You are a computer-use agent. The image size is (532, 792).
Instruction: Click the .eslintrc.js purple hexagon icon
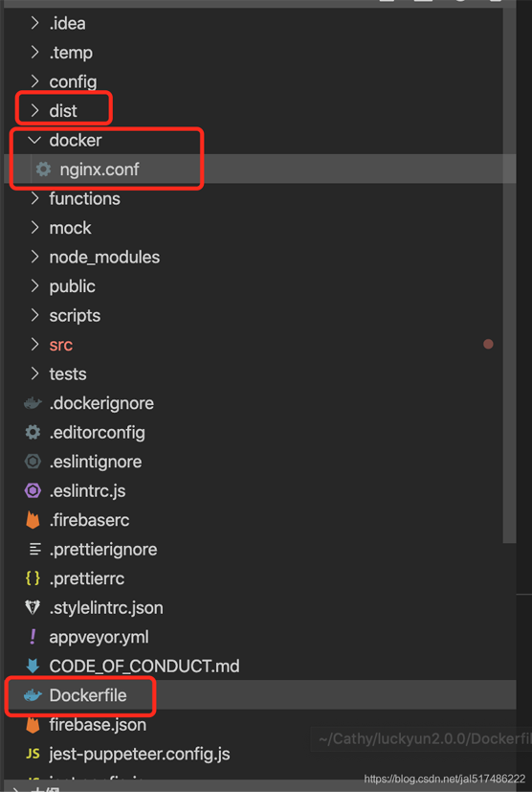pos(33,490)
